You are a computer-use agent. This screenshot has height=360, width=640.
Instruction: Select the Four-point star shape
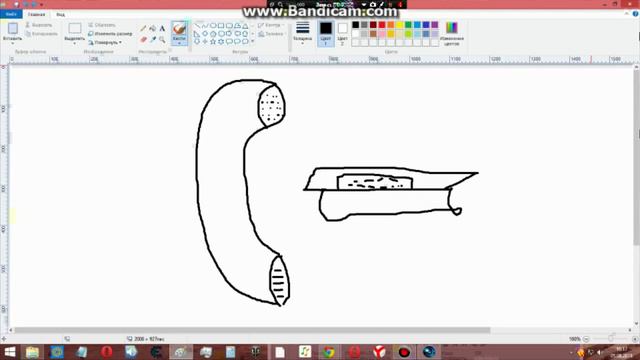pyautogui.click(x=205, y=42)
